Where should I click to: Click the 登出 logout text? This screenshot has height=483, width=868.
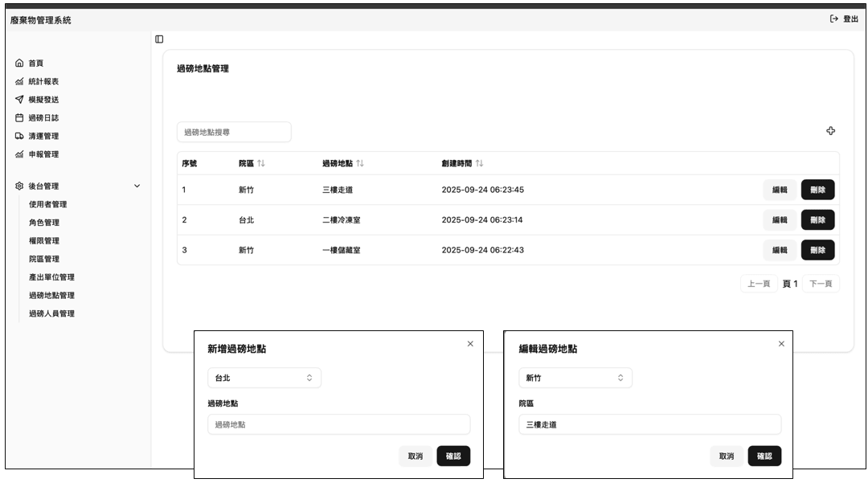(x=850, y=18)
